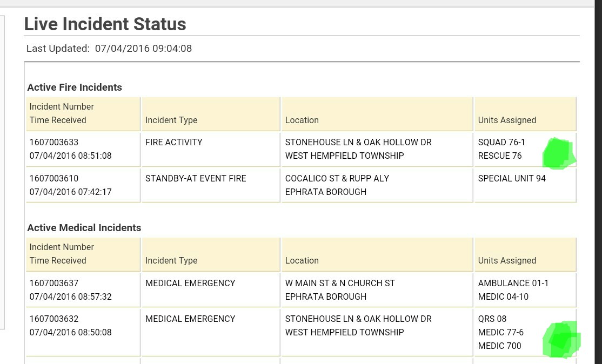Click the STANDBY-AT EVENT FIRE incident type
This screenshot has width=602, height=364.
point(196,178)
